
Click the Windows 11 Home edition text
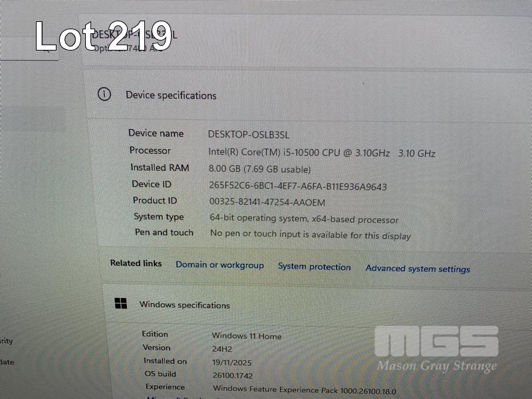246,336
